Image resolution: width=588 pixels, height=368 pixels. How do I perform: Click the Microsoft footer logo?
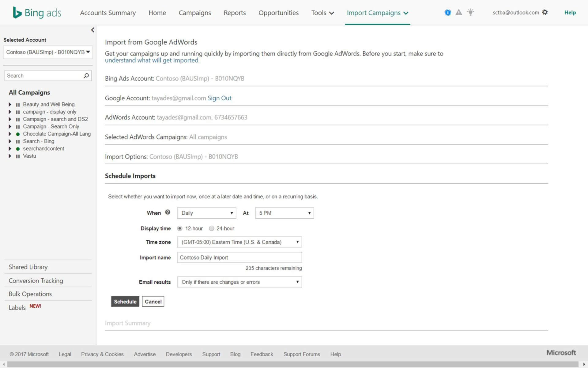pyautogui.click(x=561, y=353)
